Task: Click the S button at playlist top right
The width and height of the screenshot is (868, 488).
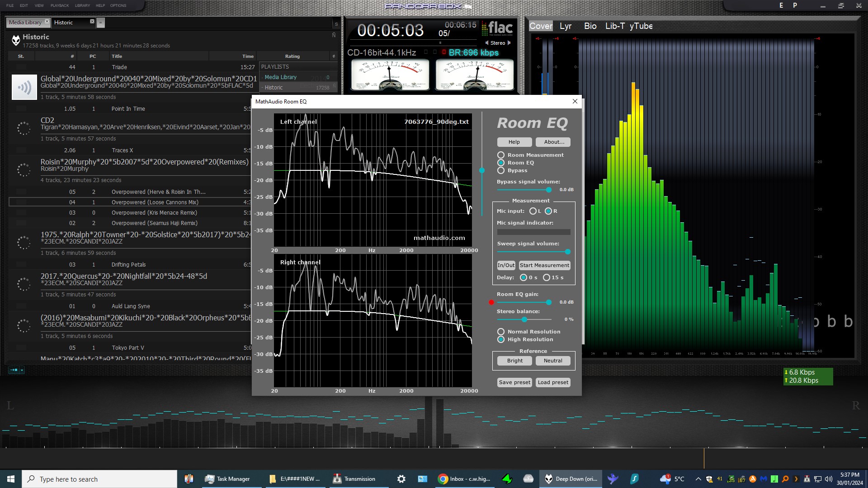Action: coord(336,24)
